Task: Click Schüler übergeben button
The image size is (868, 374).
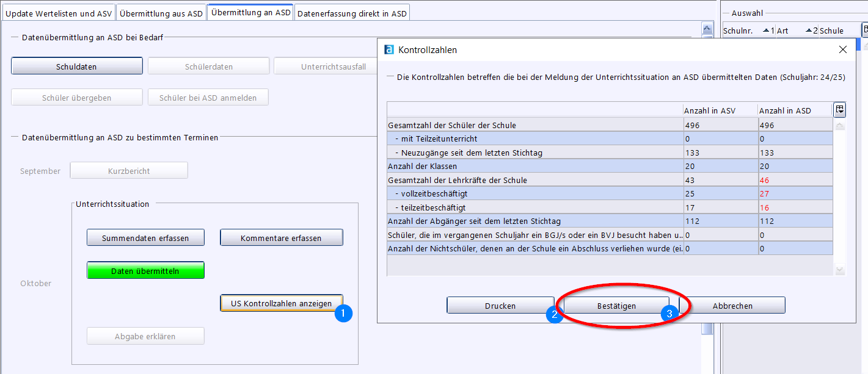Action: [x=77, y=97]
